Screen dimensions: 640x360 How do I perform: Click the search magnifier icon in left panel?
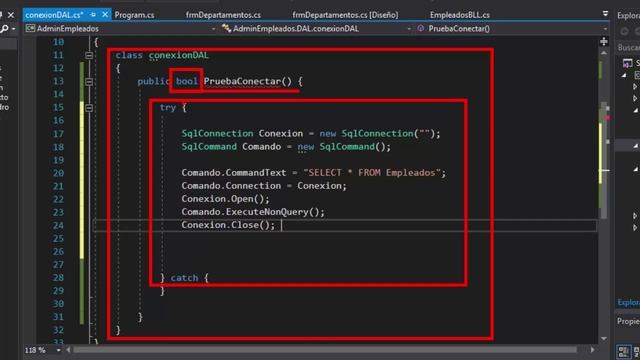(4, 29)
